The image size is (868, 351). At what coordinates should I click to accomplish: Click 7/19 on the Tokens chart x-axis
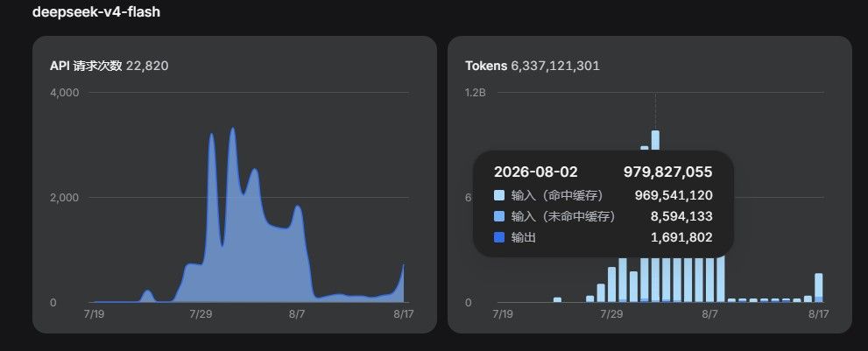pyautogui.click(x=503, y=314)
